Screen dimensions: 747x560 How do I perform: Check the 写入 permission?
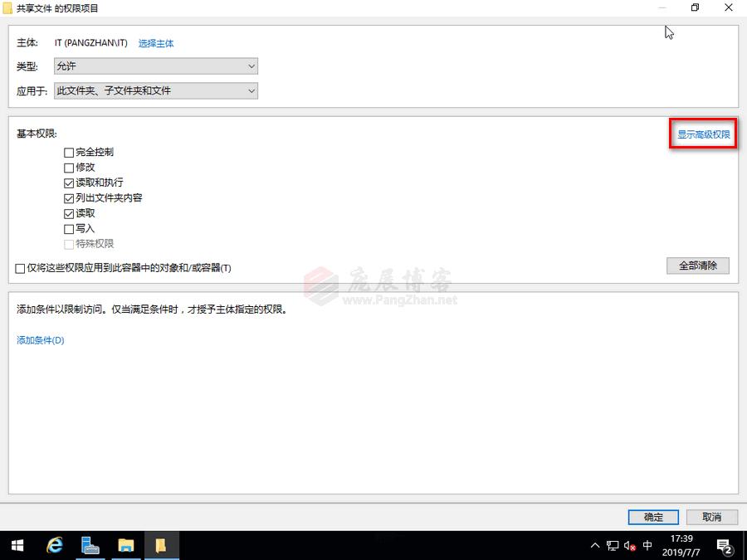69,228
